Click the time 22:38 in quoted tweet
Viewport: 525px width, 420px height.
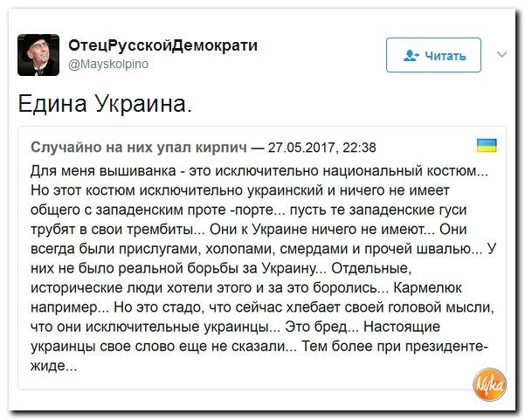[x=358, y=145]
